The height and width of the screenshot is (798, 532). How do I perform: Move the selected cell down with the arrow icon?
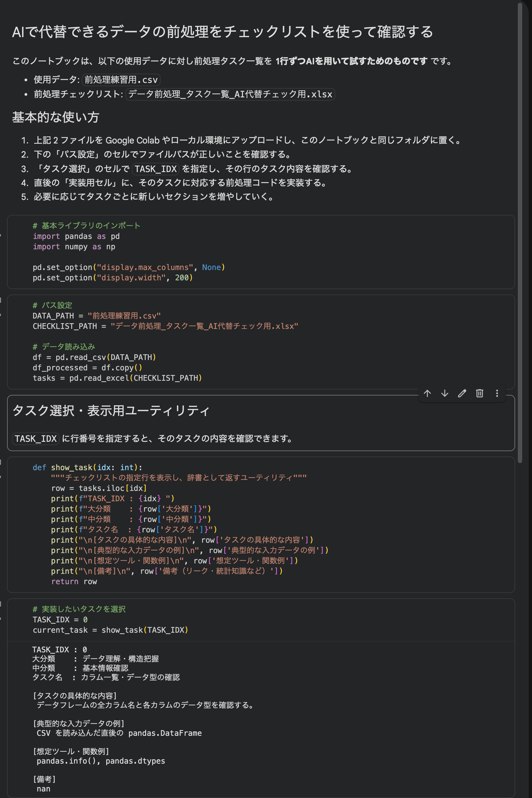(x=445, y=394)
